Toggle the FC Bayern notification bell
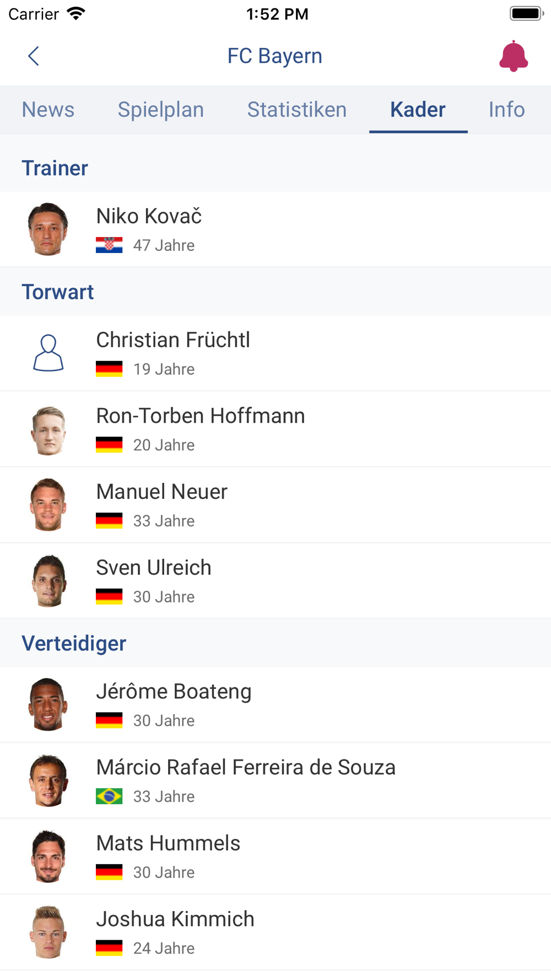551x980 pixels. pos(514,56)
